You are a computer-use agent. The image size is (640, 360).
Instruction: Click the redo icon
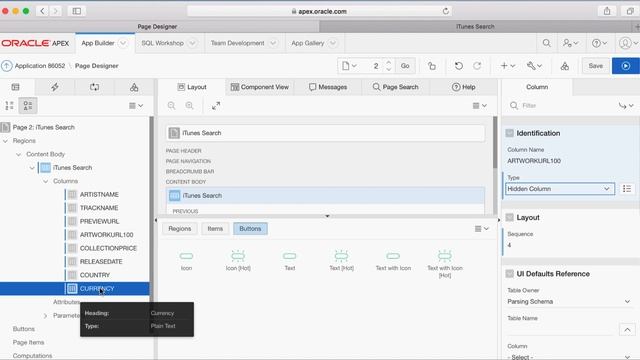477,66
